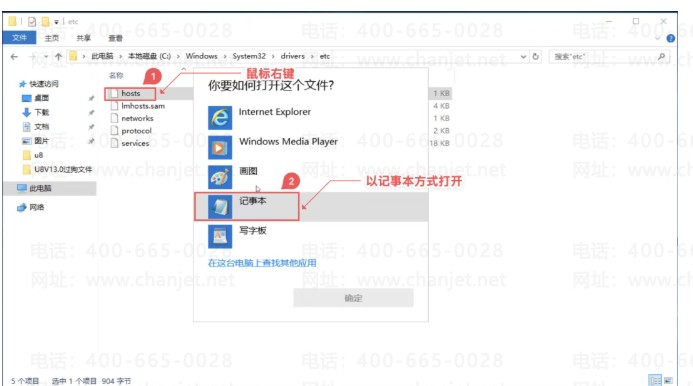This screenshot has height=386, width=693.
Task: Open the 查看 ribbon tab
Action: 115,38
